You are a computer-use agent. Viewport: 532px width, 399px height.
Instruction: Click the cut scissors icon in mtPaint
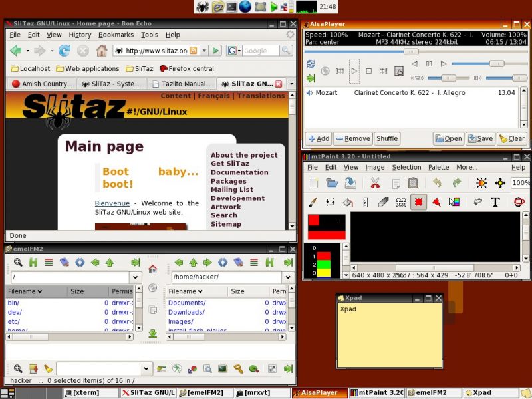(x=375, y=183)
